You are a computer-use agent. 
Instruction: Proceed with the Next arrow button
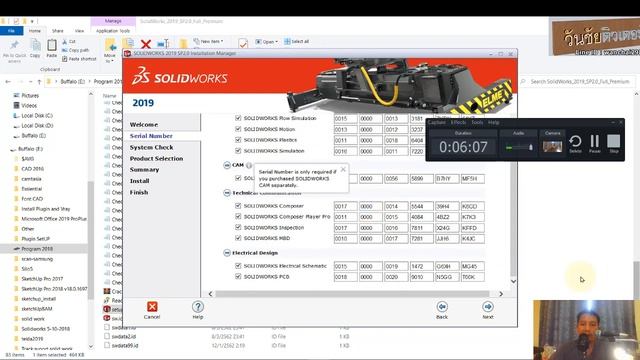point(488,307)
